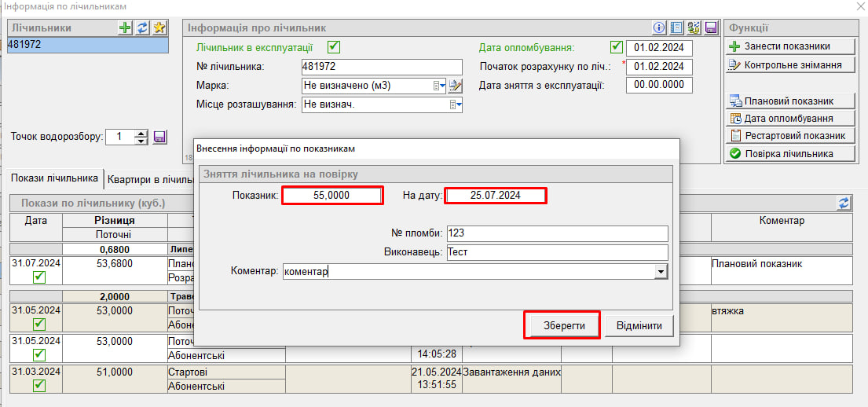The height and width of the screenshot is (407, 868).
Task: Switch to the Покази лічильника tab
Action: pyautogui.click(x=54, y=178)
